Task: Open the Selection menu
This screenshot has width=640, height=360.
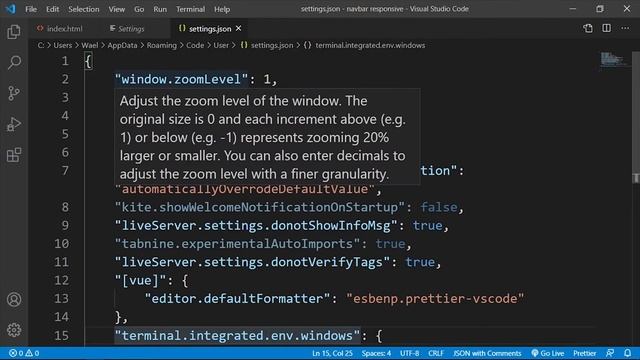Action: (x=83, y=9)
